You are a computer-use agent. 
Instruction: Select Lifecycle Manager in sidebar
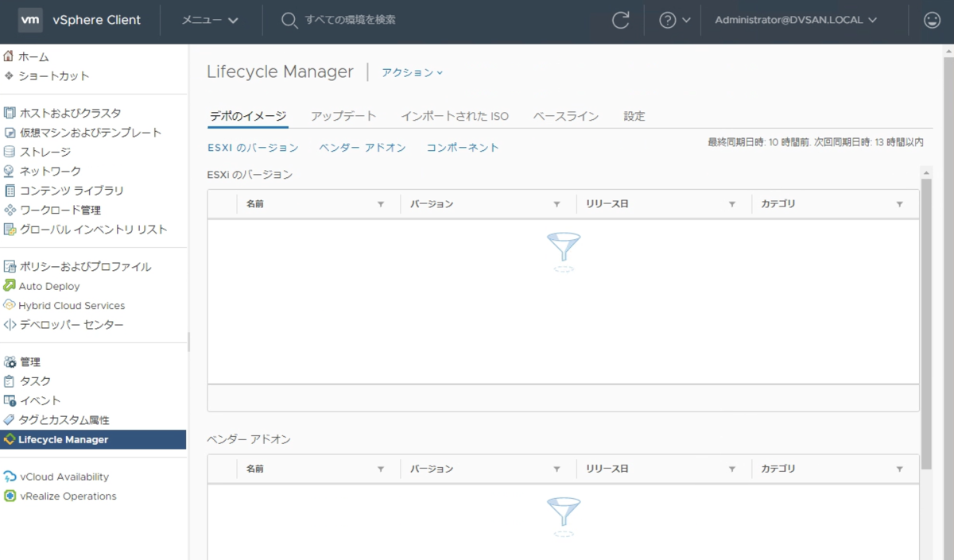[93, 439]
